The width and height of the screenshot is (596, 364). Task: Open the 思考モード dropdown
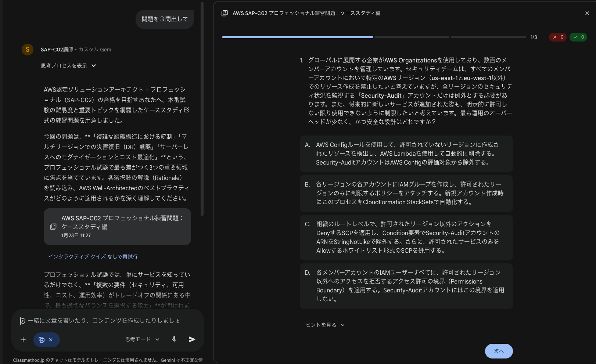pos(141,339)
